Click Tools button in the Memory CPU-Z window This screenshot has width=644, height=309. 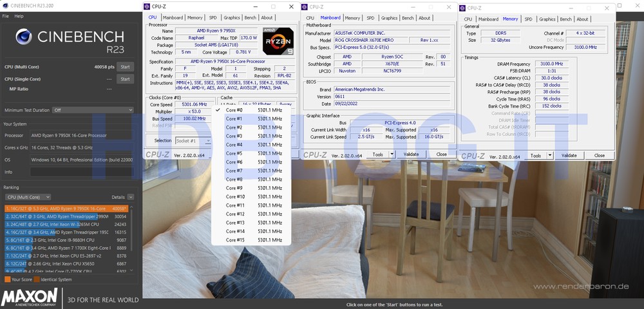(x=536, y=156)
